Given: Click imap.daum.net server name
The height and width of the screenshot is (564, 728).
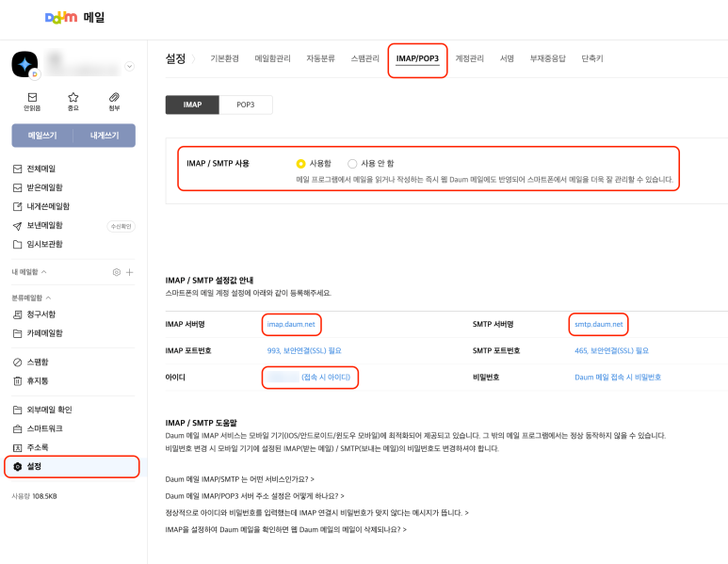Looking at the screenshot, I should click(x=291, y=325).
